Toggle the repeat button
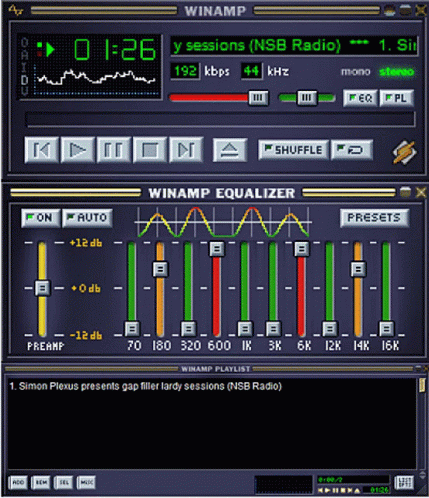Screen dimensions: 429x498 coord(352,150)
